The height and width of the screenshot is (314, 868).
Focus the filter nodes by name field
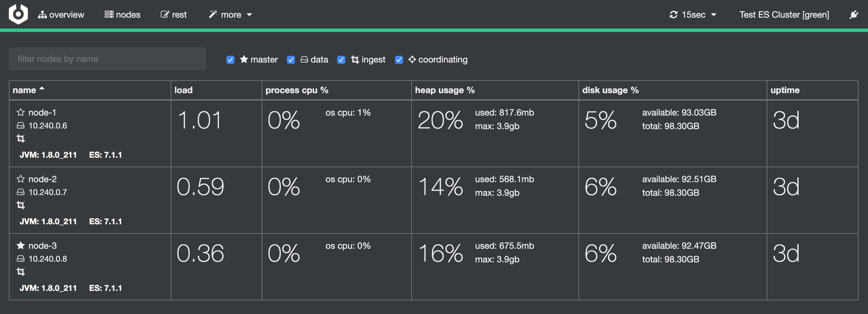tap(107, 59)
